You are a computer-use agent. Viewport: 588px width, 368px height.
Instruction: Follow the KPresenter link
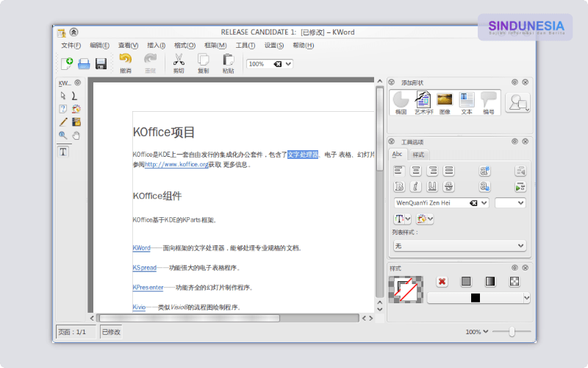148,288
